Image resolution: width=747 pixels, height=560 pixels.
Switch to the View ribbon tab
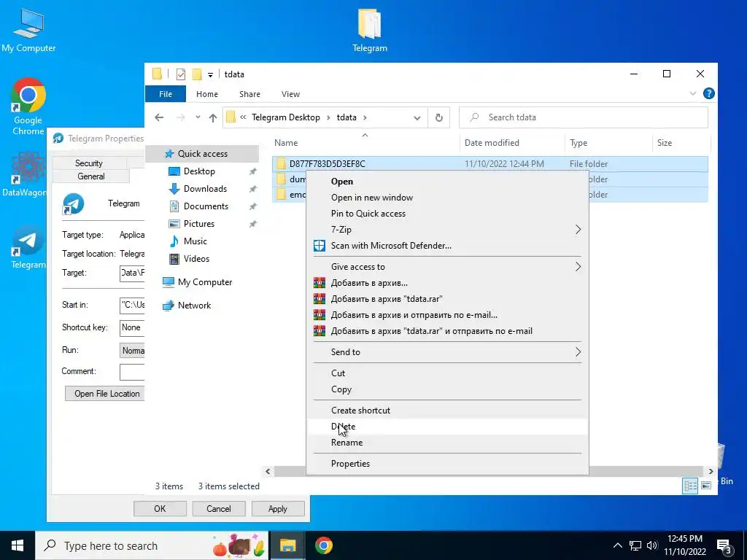(x=290, y=94)
